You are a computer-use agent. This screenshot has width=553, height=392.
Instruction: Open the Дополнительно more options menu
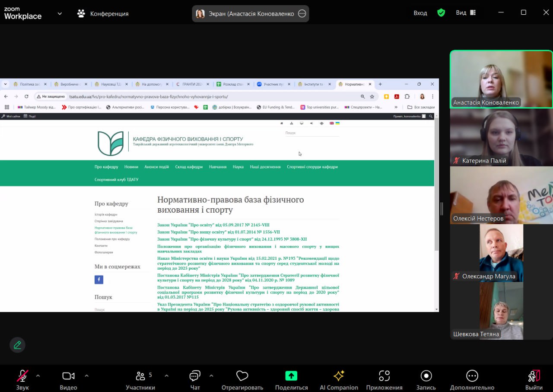point(472,376)
